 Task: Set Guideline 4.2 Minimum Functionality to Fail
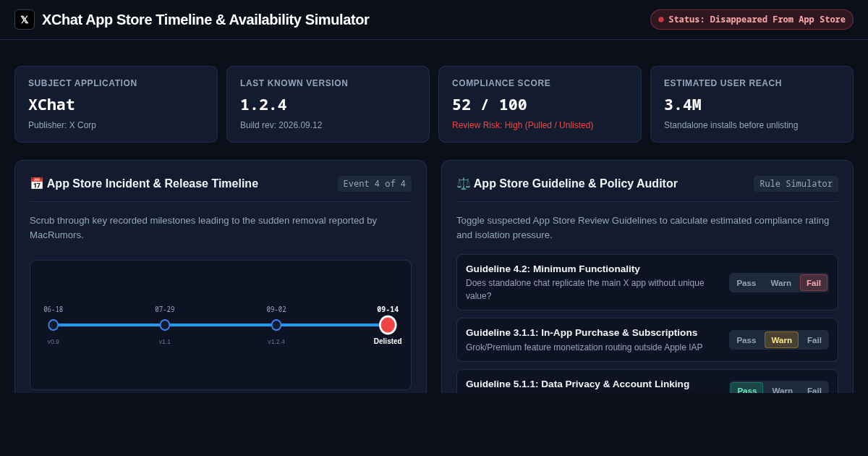coord(814,283)
